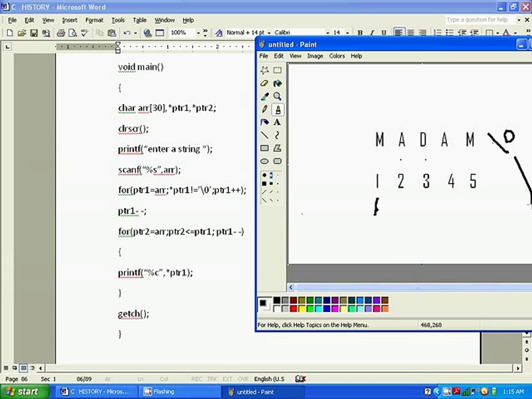Select the Free-Form Select tool in Paint
532x399 pixels.
click(x=264, y=70)
